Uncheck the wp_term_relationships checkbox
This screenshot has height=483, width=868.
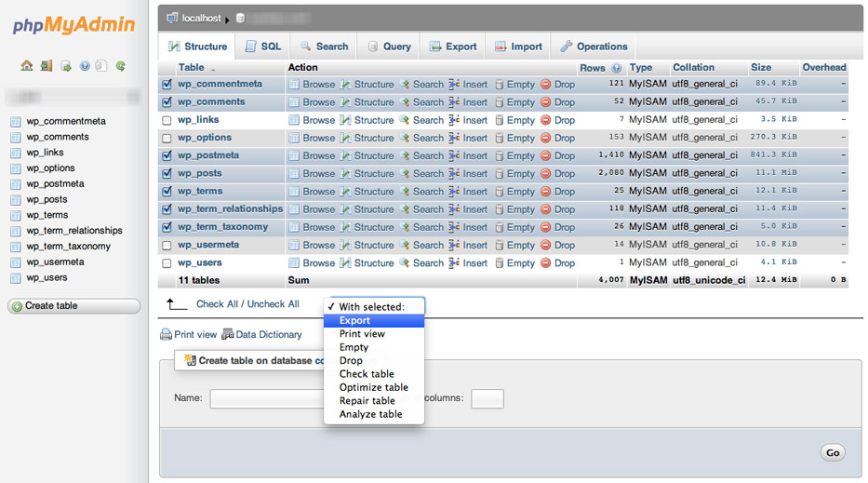tap(167, 209)
